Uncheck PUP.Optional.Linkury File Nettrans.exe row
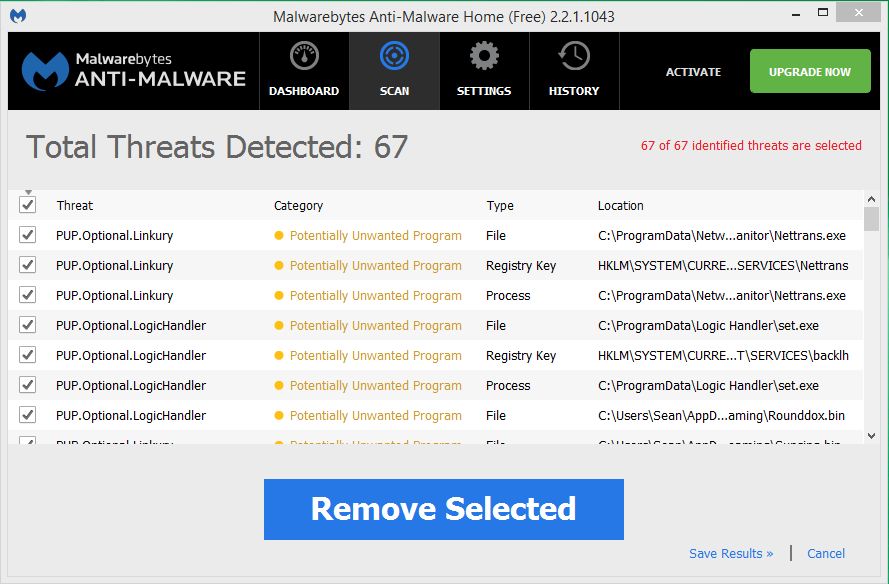889x584 pixels. (x=28, y=235)
